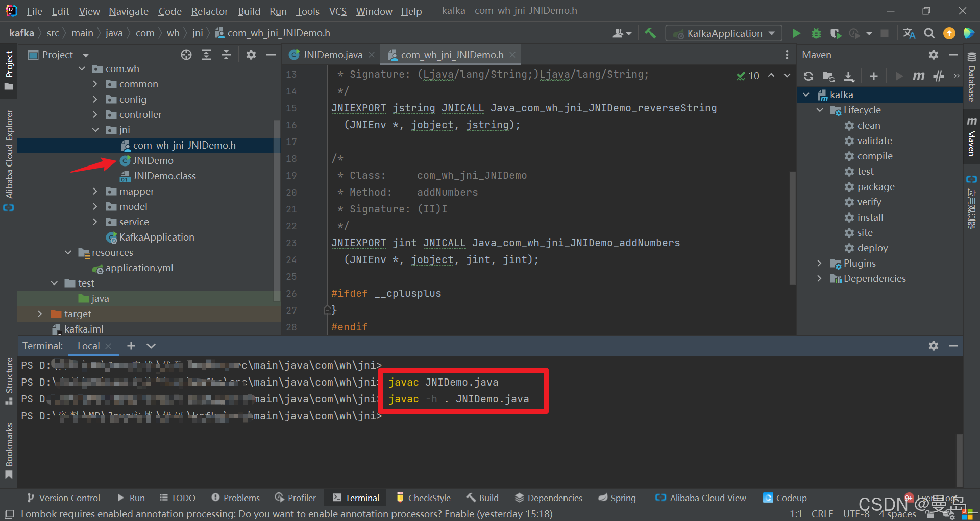Viewport: 980px width, 521px height.
Task: Expand the target folder
Action: pos(40,314)
